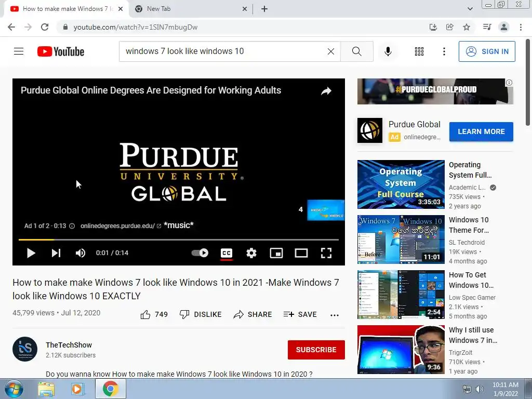Bookmark this page with the star icon
Image resolution: width=532 pixels, height=399 pixels.
467,27
